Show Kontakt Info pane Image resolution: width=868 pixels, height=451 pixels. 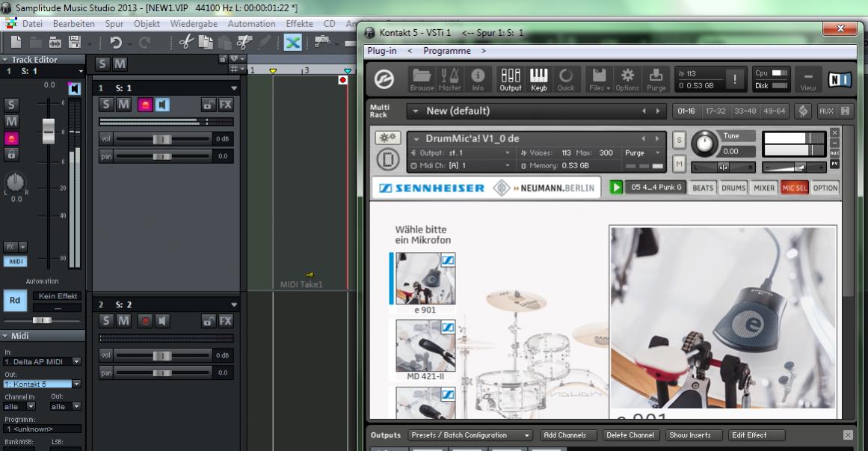478,79
